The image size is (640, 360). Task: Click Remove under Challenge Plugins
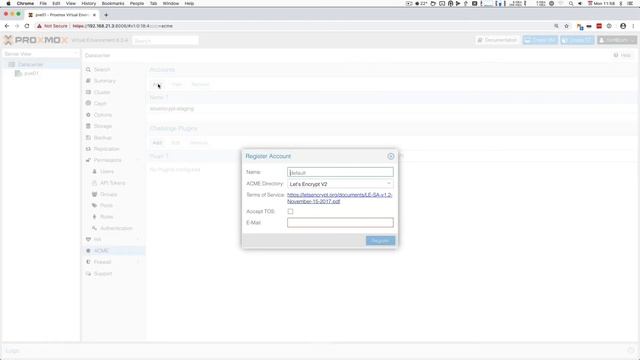[199, 143]
